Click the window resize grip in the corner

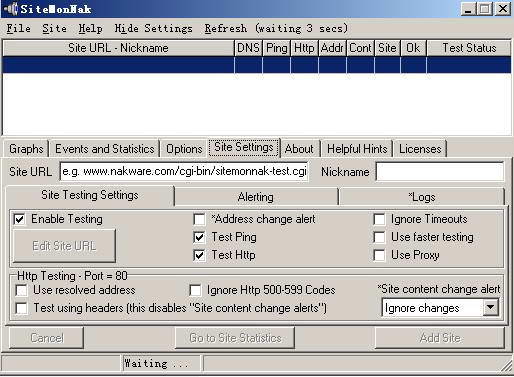507,367
